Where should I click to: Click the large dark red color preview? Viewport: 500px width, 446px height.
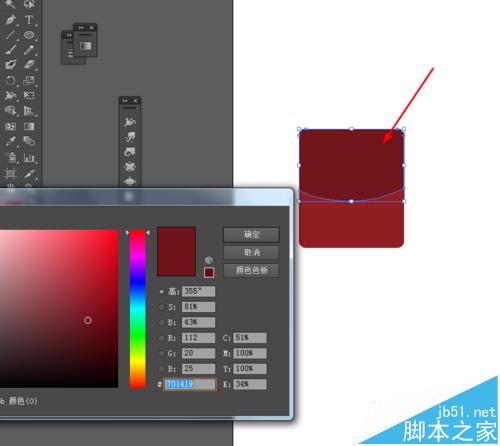tap(176, 252)
